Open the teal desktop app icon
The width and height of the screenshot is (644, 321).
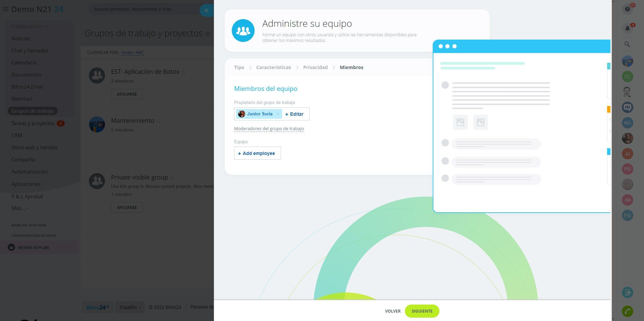(x=627, y=292)
